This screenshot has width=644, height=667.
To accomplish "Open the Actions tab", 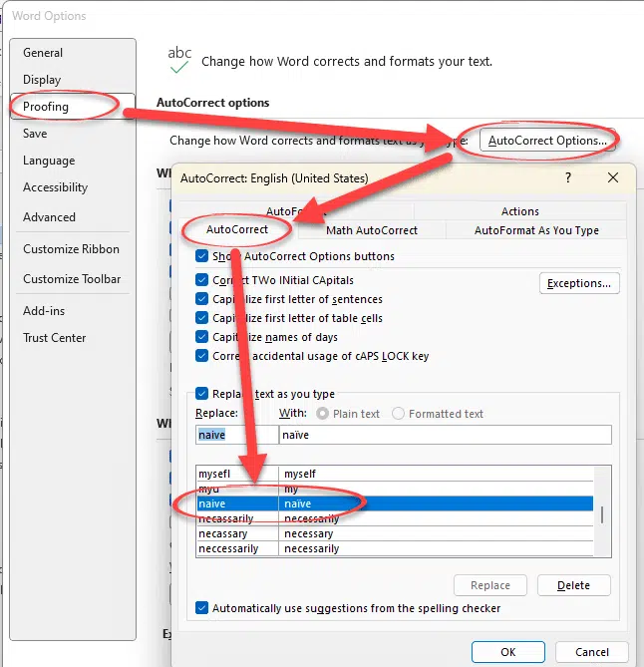I will point(519,211).
